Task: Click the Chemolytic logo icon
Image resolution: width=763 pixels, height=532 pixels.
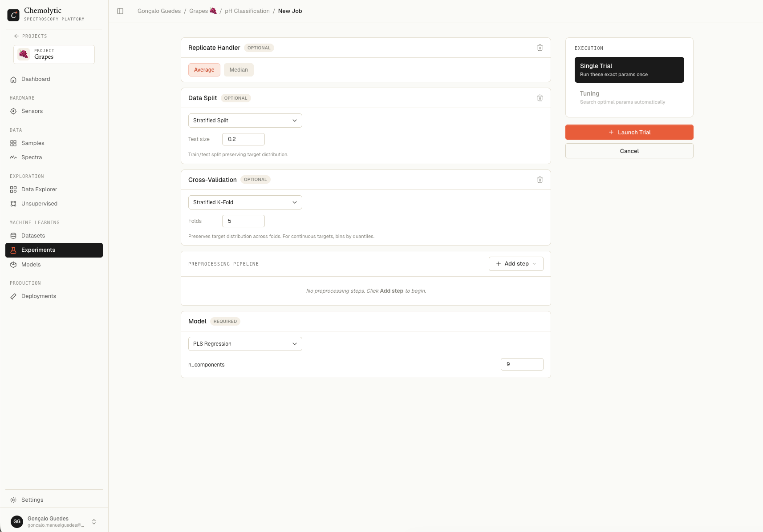Action: coord(13,15)
